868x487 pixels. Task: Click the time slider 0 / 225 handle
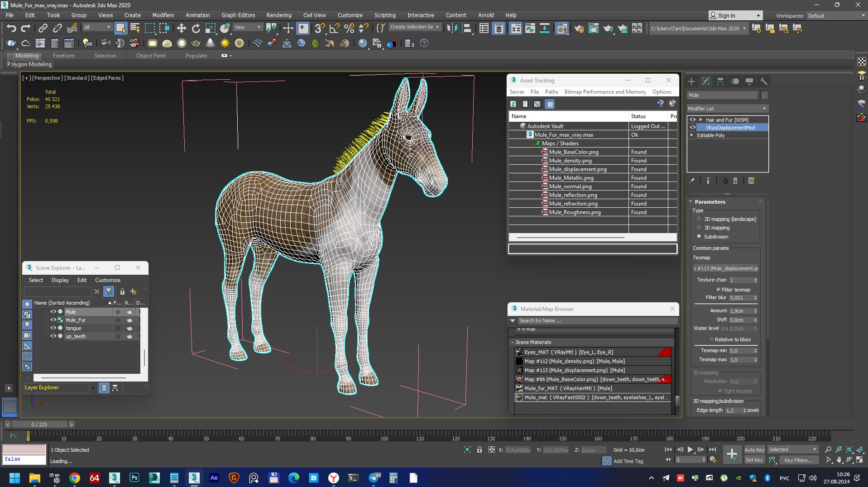39,425
